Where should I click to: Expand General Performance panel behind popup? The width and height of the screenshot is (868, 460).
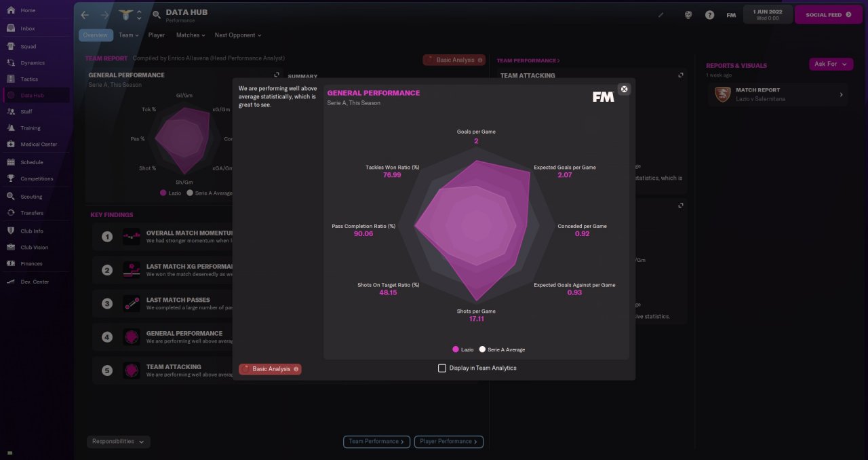click(x=277, y=75)
